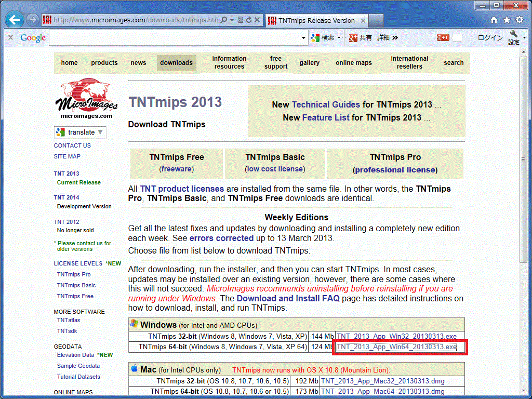Follow the low cost license link

(x=275, y=169)
